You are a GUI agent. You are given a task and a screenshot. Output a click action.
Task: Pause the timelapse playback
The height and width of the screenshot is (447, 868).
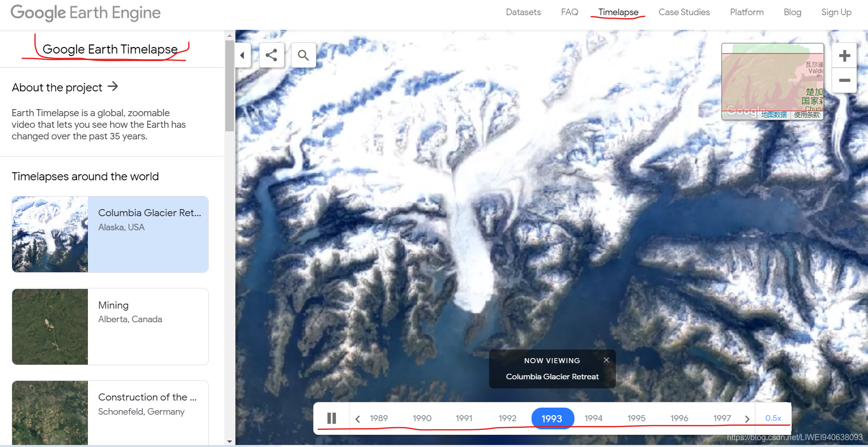[331, 418]
